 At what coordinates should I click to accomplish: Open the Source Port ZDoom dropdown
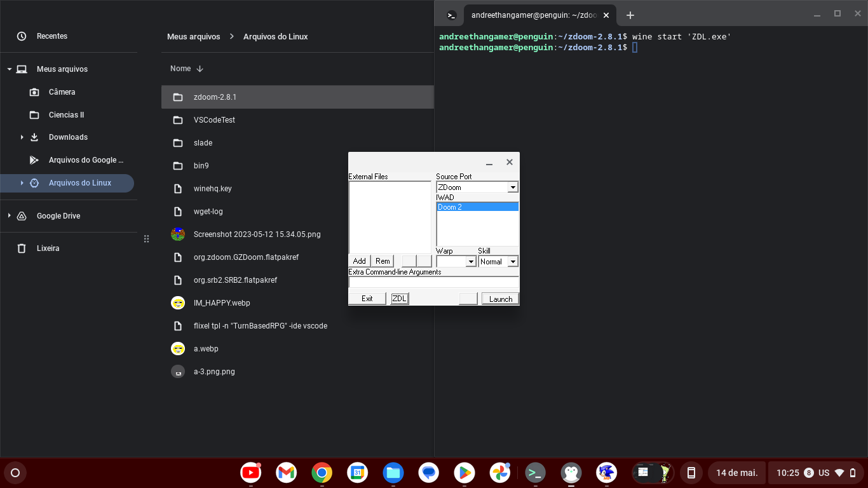coord(513,187)
